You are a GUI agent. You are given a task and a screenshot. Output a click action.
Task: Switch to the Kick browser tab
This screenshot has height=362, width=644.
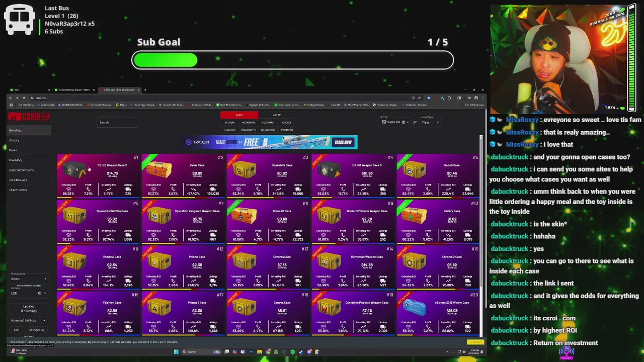[x=30, y=90]
